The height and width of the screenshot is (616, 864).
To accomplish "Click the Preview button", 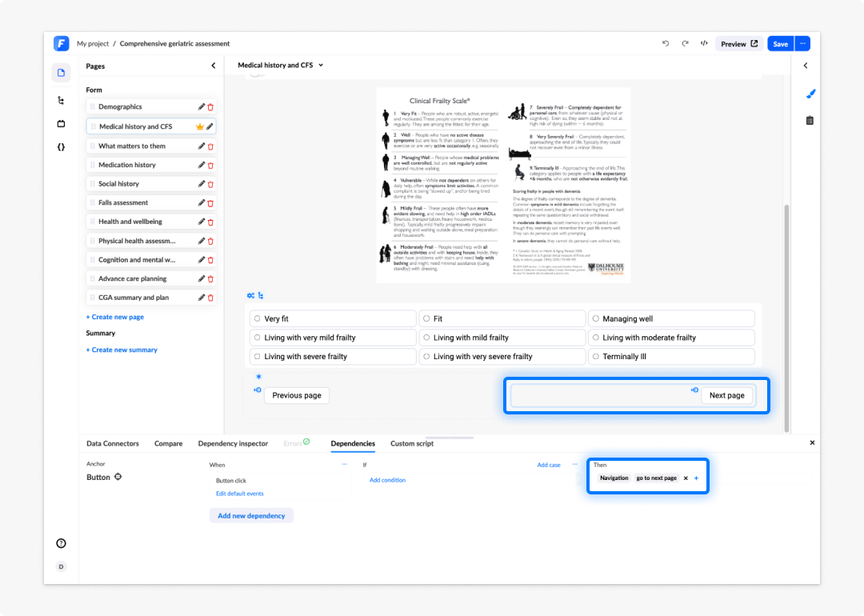I will click(739, 43).
